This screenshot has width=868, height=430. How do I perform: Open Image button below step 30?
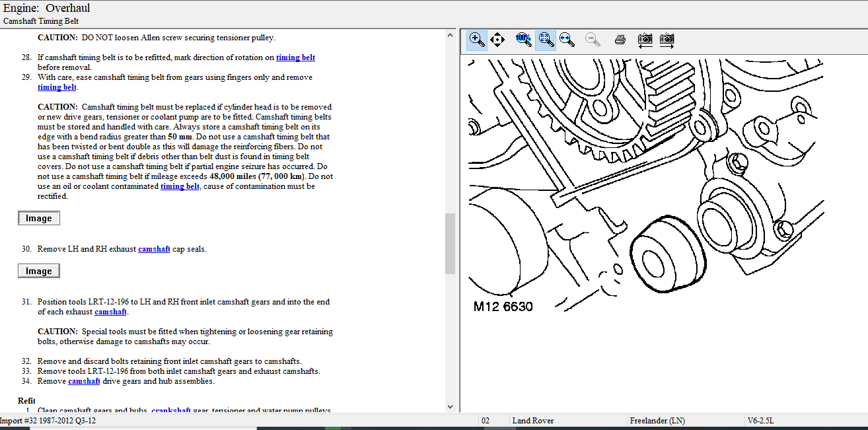[x=39, y=271]
